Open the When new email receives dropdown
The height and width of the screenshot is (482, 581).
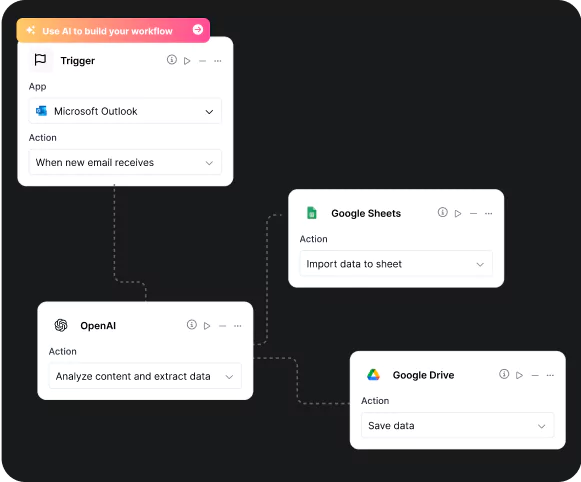[x=125, y=162]
